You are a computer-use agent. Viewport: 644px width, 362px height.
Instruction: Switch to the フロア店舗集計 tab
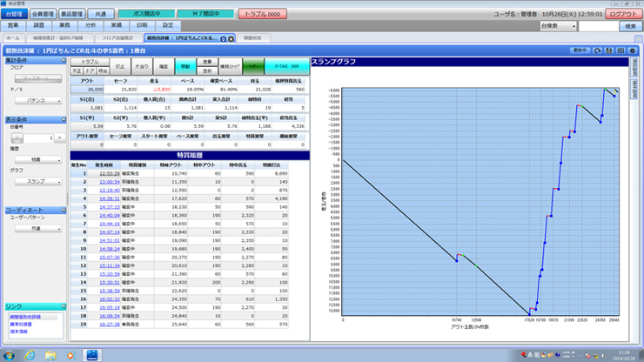tap(117, 38)
